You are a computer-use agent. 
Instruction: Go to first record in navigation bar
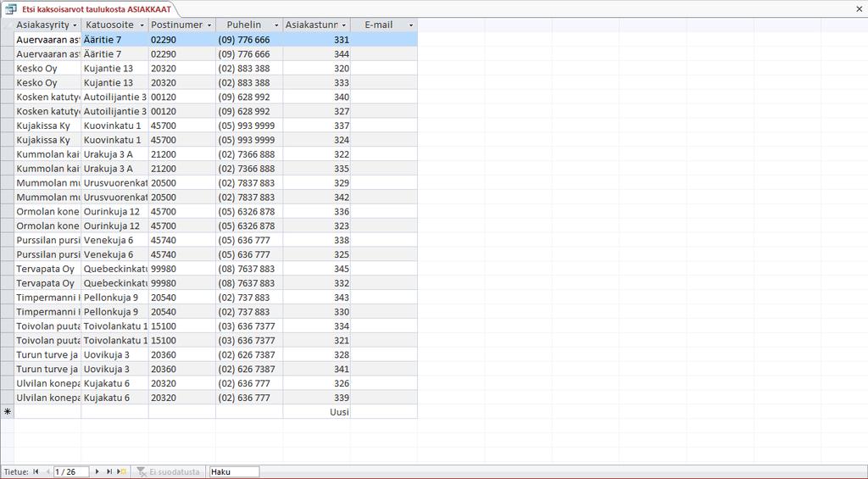[36, 472]
